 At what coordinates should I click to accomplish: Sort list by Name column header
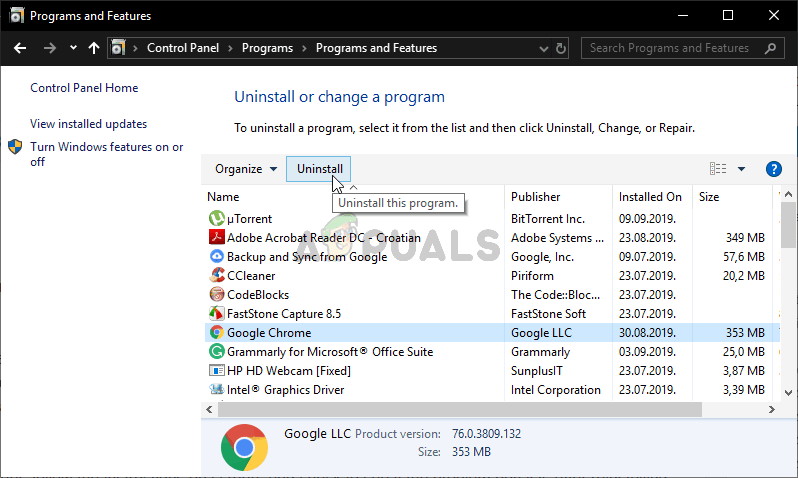pos(223,197)
